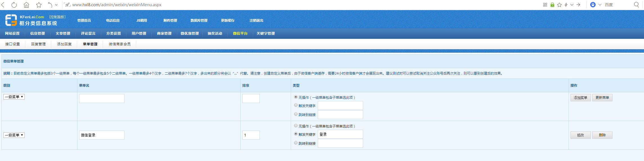Switch to the 回复管理 tab
The image size is (644, 161).
click(38, 44)
